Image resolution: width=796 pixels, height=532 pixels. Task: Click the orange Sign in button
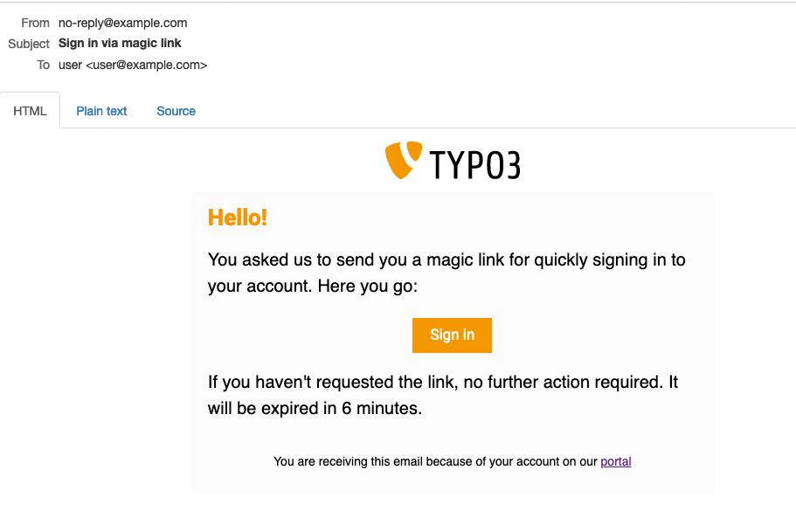pos(452,335)
